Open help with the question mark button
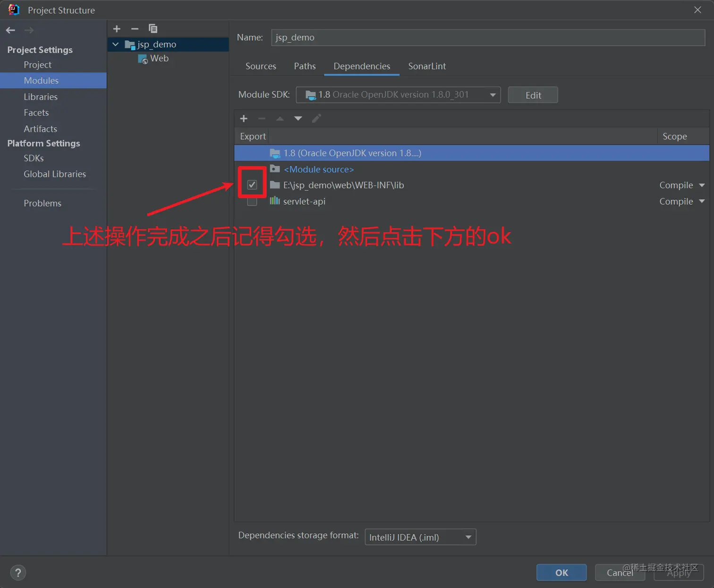Image resolution: width=714 pixels, height=588 pixels. coord(18,573)
